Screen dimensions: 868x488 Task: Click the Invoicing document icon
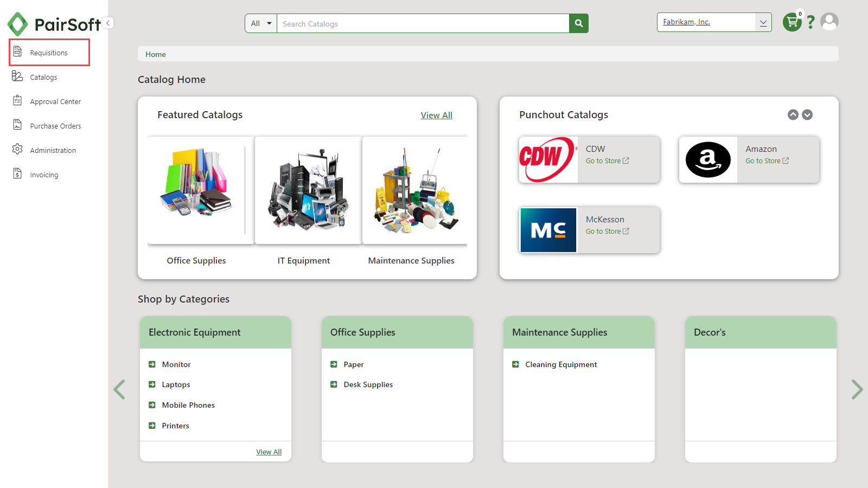click(17, 174)
